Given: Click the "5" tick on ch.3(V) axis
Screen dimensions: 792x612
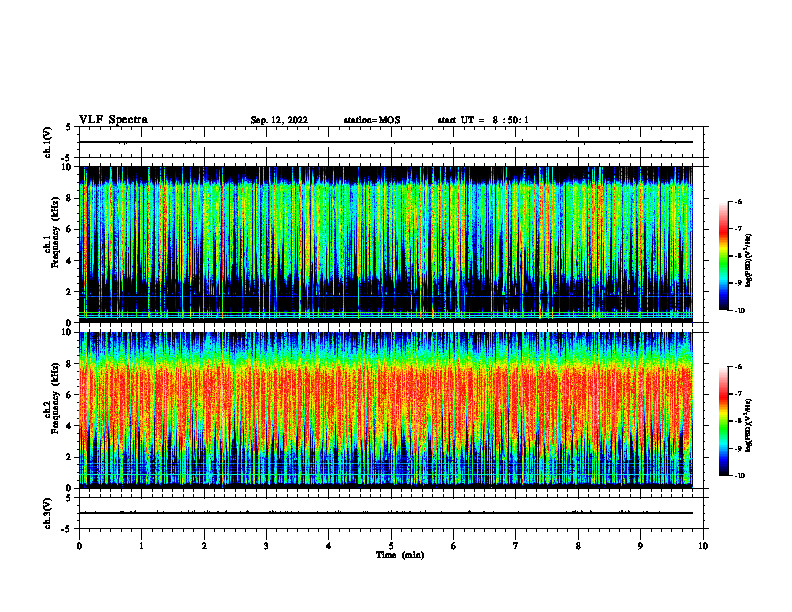Looking at the screenshot, I should point(70,498).
